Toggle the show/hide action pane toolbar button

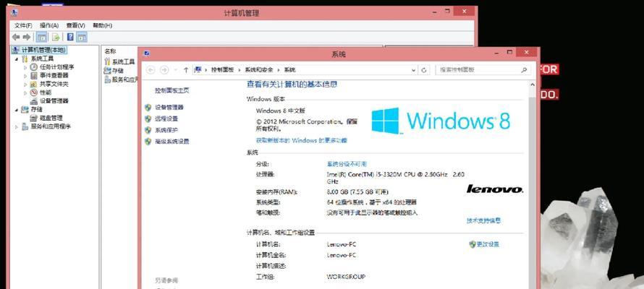tap(82, 38)
